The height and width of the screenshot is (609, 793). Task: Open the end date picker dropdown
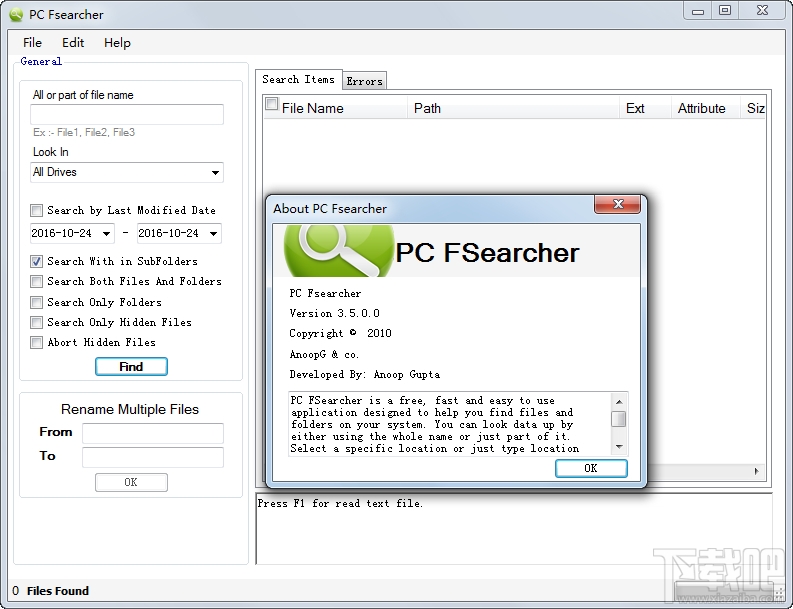(x=213, y=233)
